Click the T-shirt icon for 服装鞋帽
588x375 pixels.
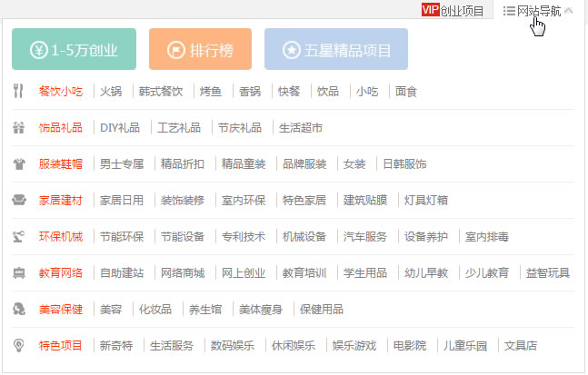point(19,163)
